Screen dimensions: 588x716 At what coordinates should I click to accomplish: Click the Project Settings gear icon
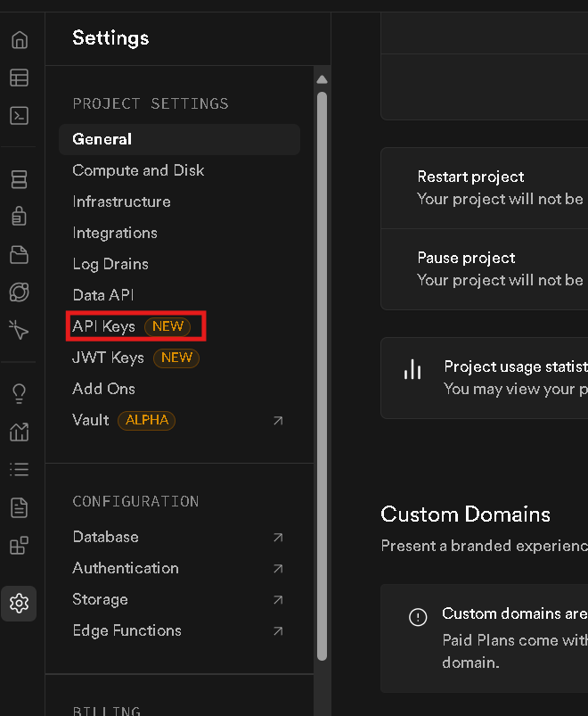click(19, 604)
